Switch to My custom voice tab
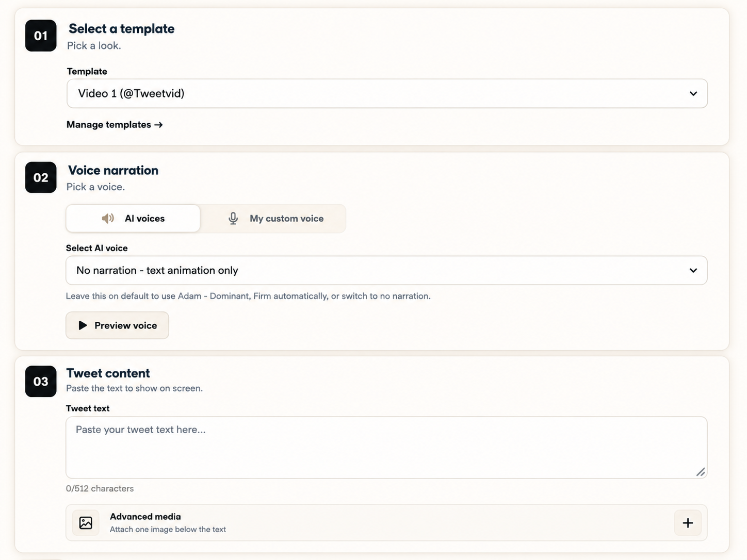The image size is (747, 560). pos(273,219)
